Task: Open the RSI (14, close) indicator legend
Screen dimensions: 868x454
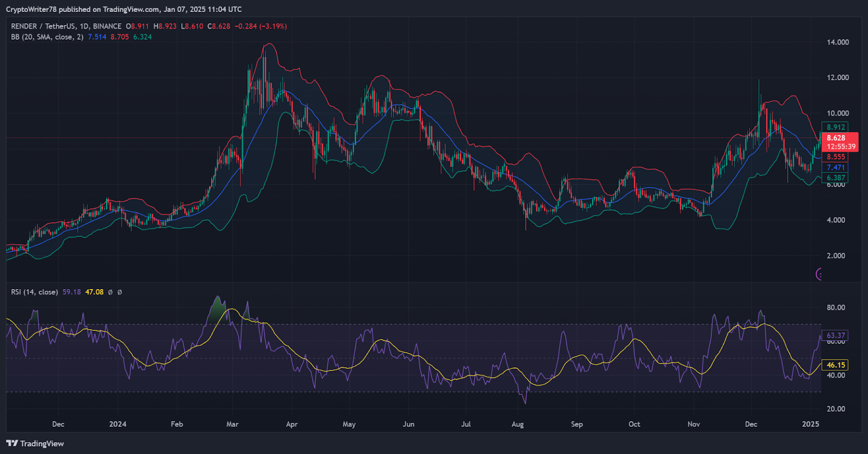Action: (x=34, y=292)
